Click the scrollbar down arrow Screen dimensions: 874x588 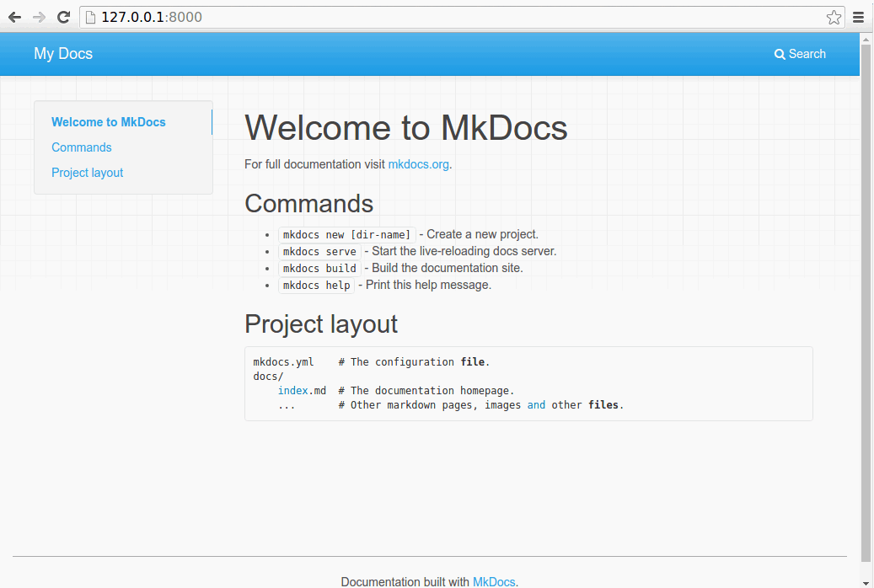point(866,583)
